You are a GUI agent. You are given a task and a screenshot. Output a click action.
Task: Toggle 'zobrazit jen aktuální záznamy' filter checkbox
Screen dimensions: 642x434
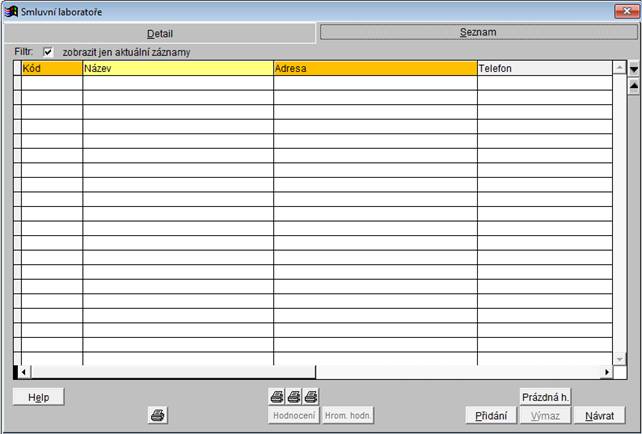point(48,52)
